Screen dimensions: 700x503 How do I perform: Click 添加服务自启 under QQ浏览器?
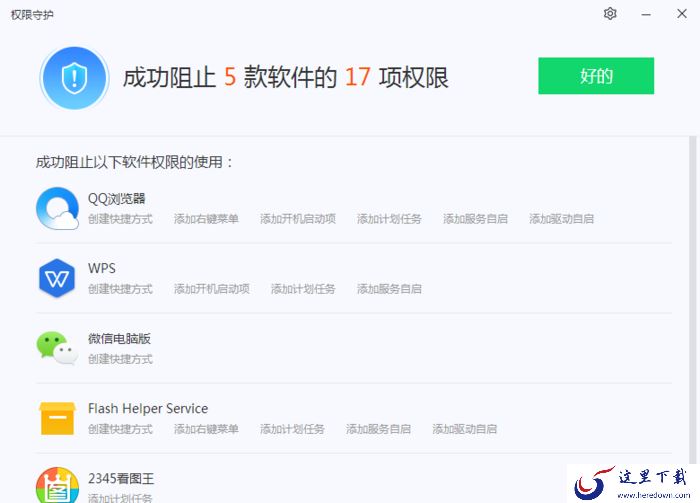point(475,219)
